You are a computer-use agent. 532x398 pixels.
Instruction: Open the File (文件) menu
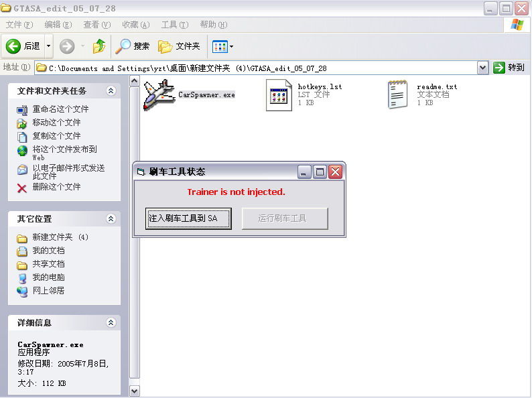pyautogui.click(x=19, y=25)
